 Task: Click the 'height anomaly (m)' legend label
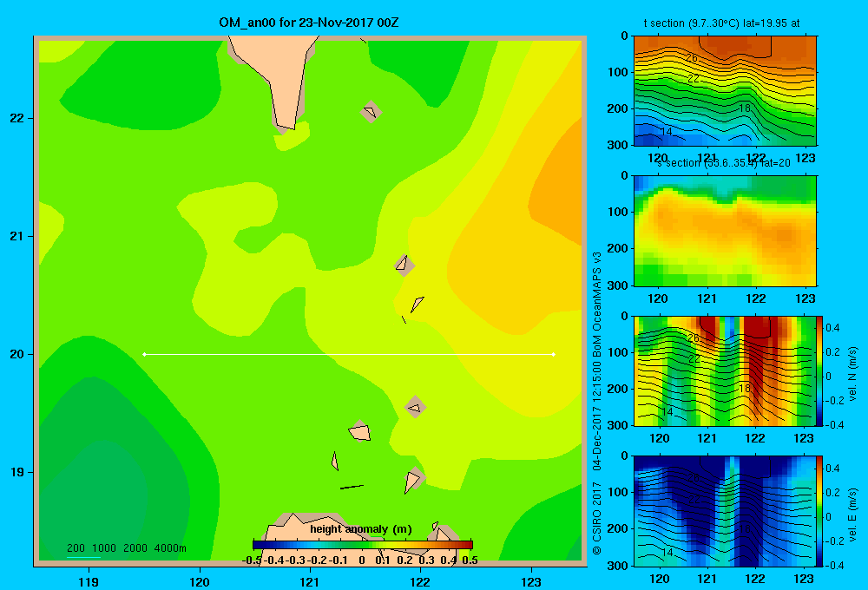tap(361, 529)
